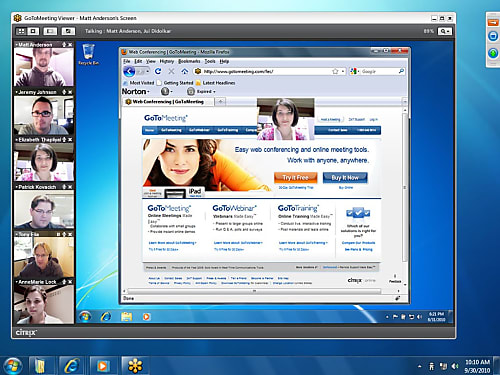Screen dimensions: 500x375
Task: Click the search magnifier icon in Firefox
Action: [x=401, y=71]
